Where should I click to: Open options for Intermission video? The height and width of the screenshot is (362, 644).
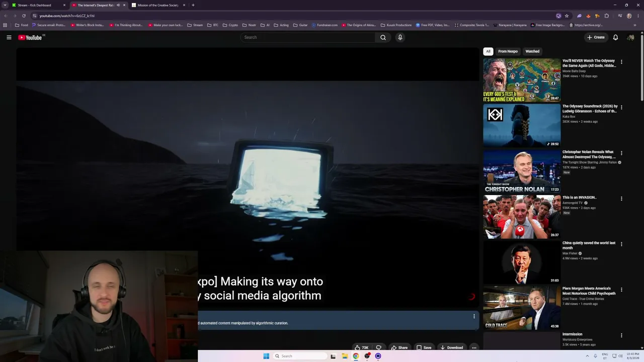click(621, 335)
